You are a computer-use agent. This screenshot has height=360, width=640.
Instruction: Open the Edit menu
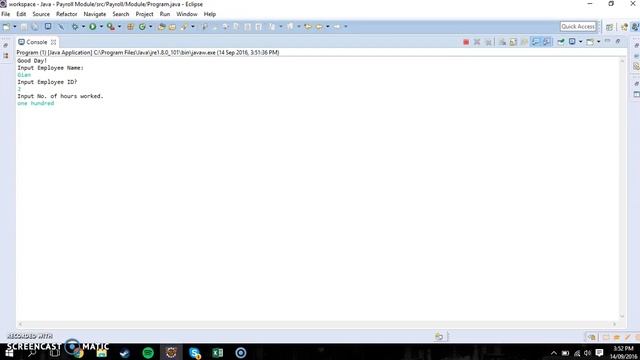pyautogui.click(x=21, y=14)
